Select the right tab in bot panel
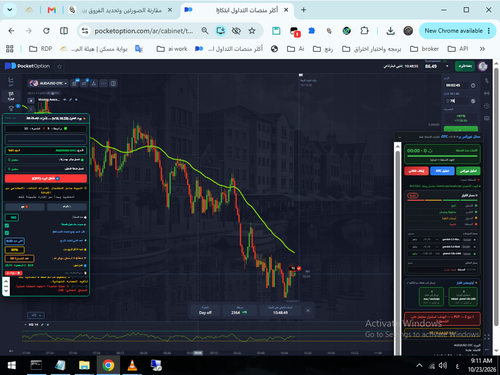This screenshot has width=500, height=375. click(67, 207)
